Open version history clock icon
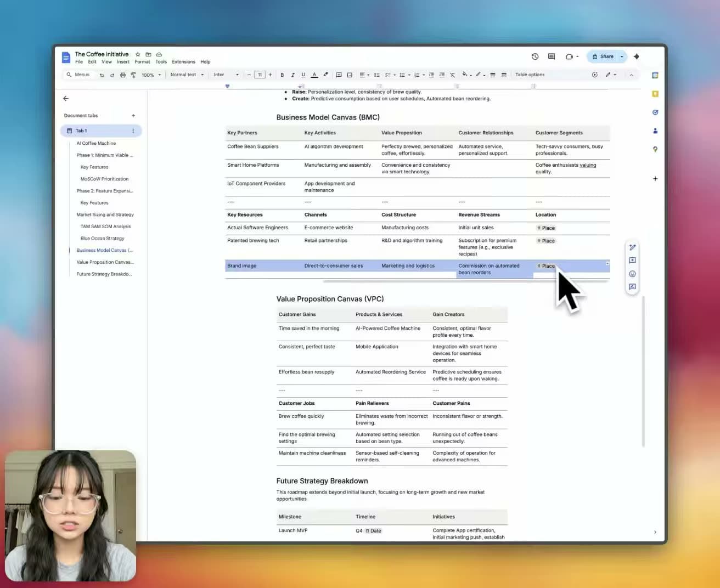Screen dimensions: 720x588 [x=535, y=56]
